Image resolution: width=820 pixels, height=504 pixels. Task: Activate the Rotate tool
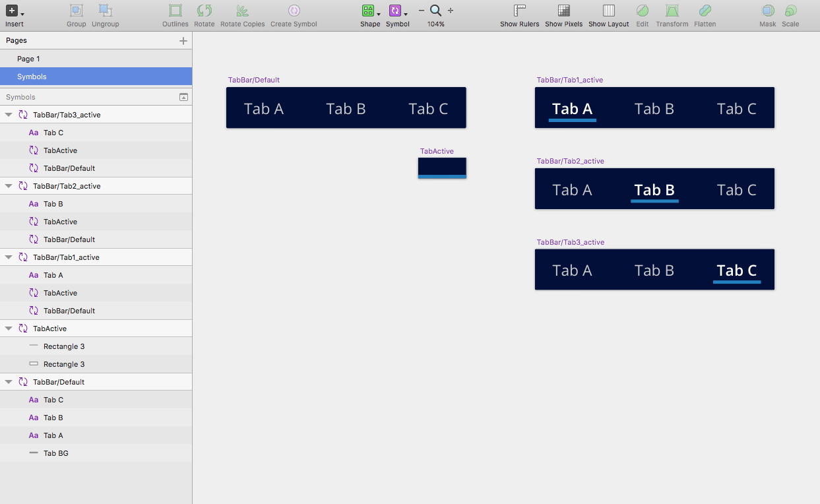[204, 11]
